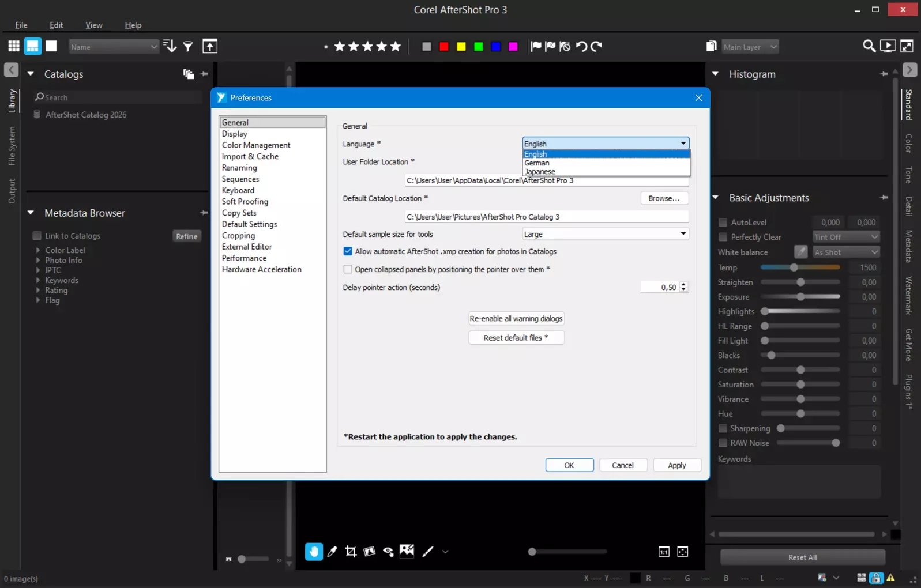Click Re-enable all warning dialogs button
This screenshot has height=588, width=921.
point(516,318)
